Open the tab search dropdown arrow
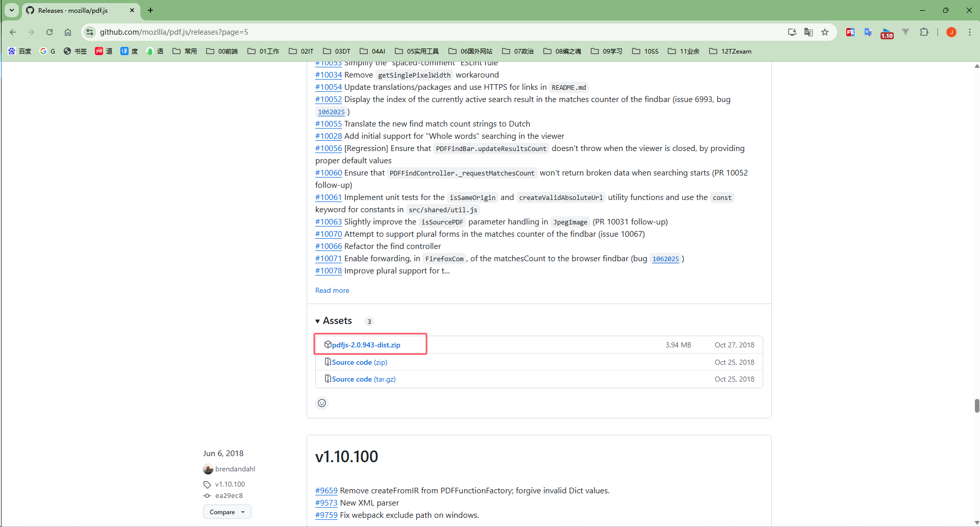The width and height of the screenshot is (980, 527). point(12,10)
